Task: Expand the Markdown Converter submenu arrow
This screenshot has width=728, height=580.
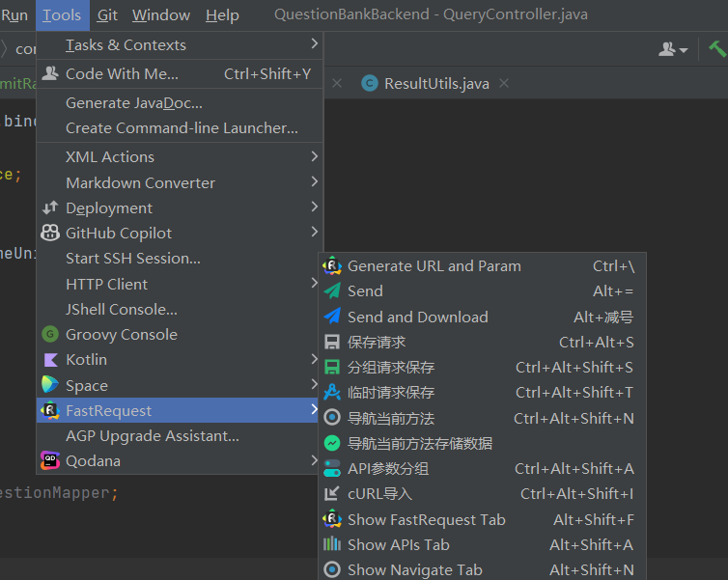Action: click(x=315, y=181)
